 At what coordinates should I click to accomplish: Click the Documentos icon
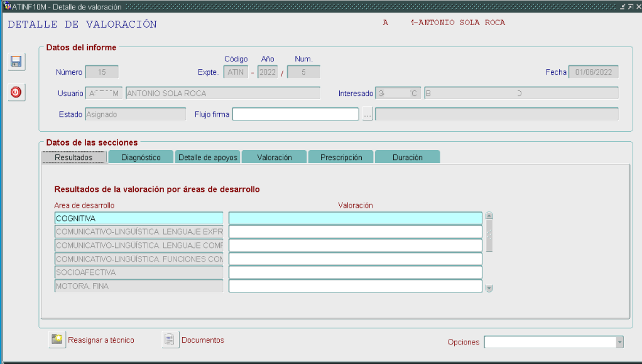(x=170, y=340)
